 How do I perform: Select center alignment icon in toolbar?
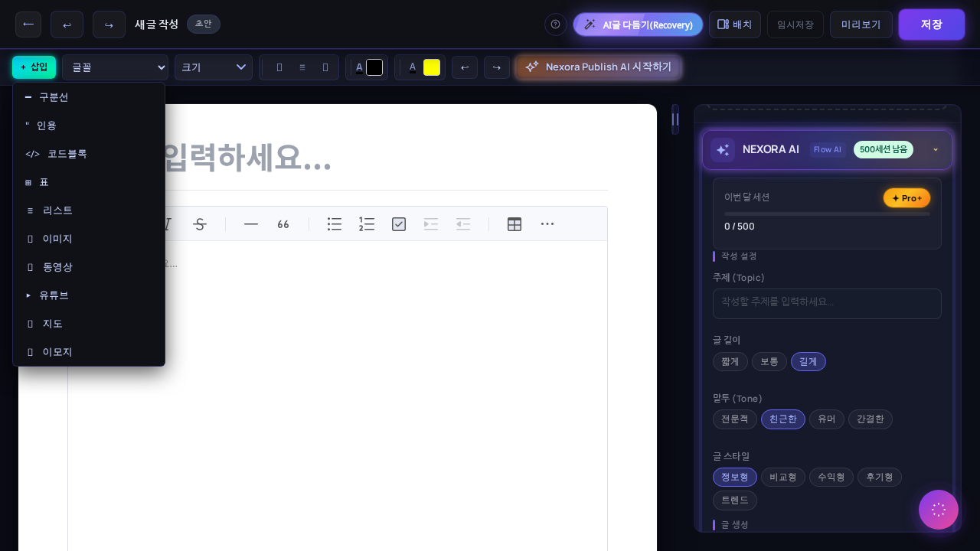(x=302, y=67)
